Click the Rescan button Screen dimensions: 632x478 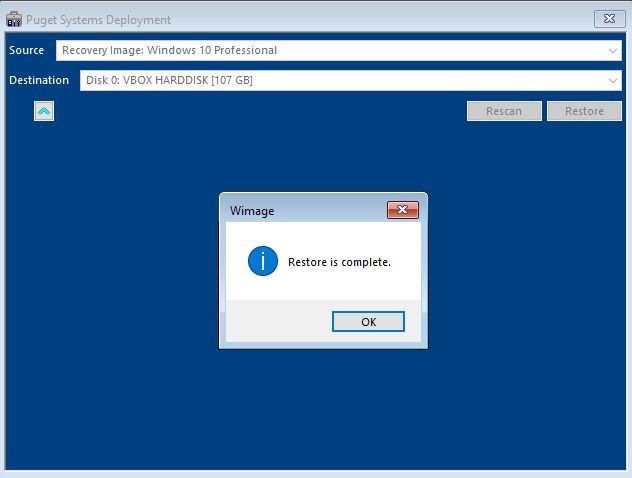point(504,111)
